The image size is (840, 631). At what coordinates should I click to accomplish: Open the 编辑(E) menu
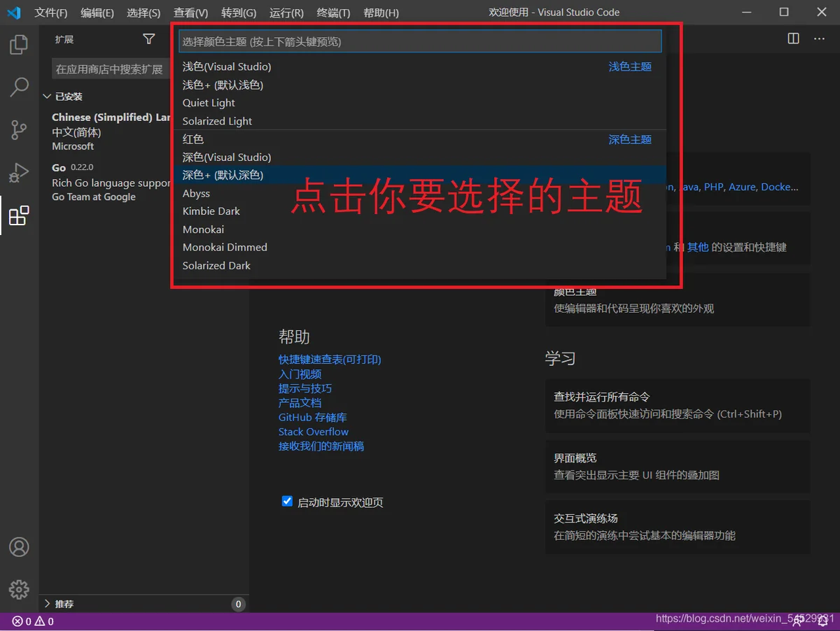click(x=97, y=13)
